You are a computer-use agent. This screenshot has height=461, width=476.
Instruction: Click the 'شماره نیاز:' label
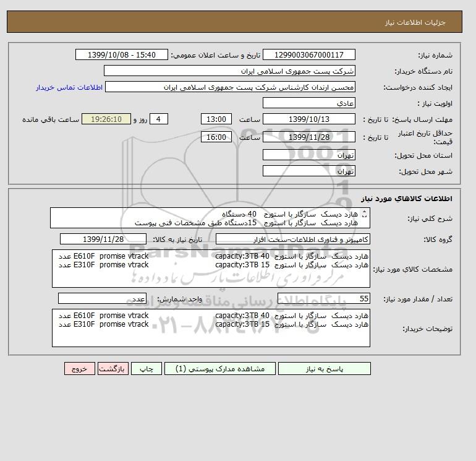[435, 55]
